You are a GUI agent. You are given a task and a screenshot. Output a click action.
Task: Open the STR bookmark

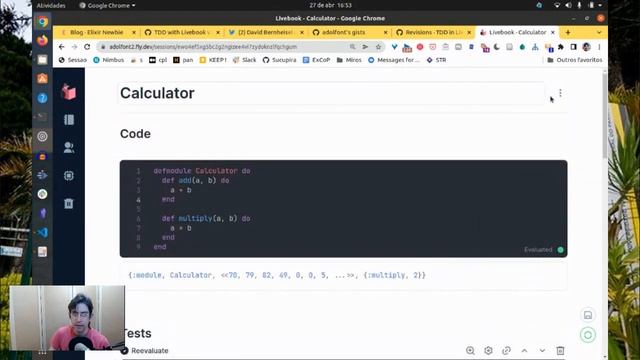(x=436, y=60)
